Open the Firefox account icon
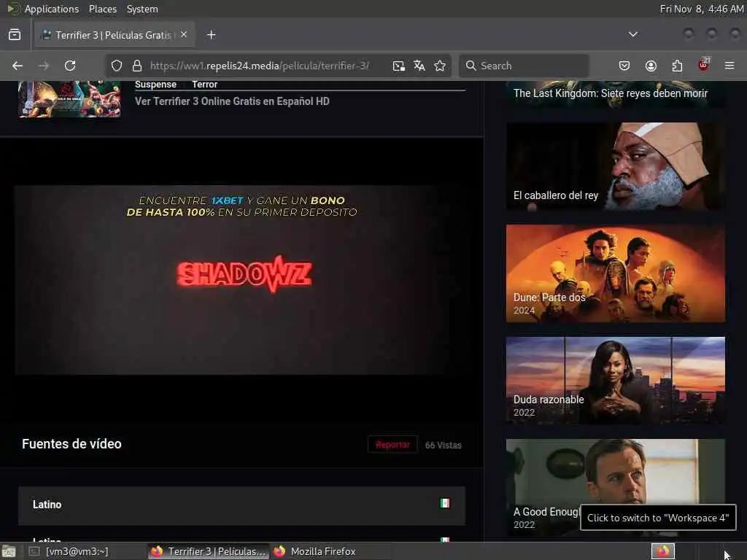Image resolution: width=747 pixels, height=560 pixels. (x=651, y=66)
